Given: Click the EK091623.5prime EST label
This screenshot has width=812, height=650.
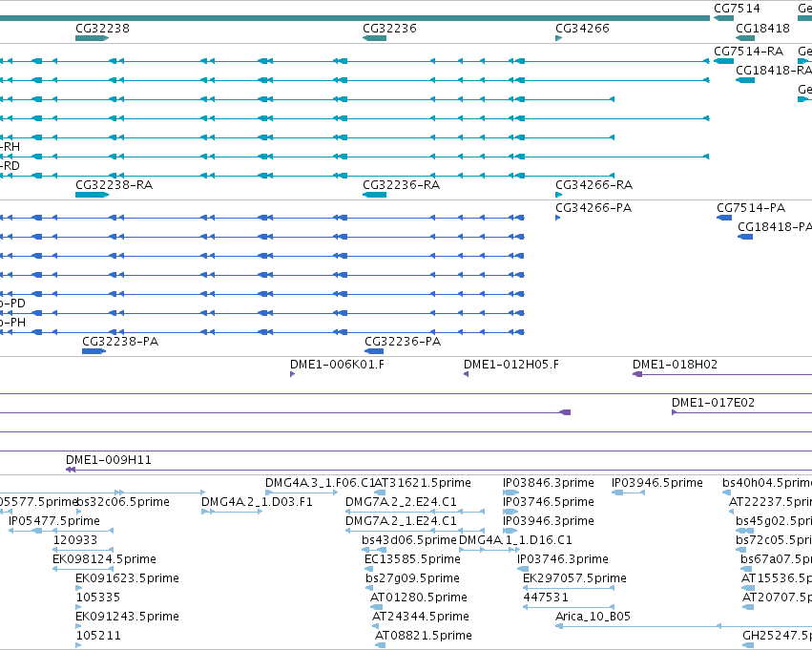Looking at the screenshot, I should 128,578.
